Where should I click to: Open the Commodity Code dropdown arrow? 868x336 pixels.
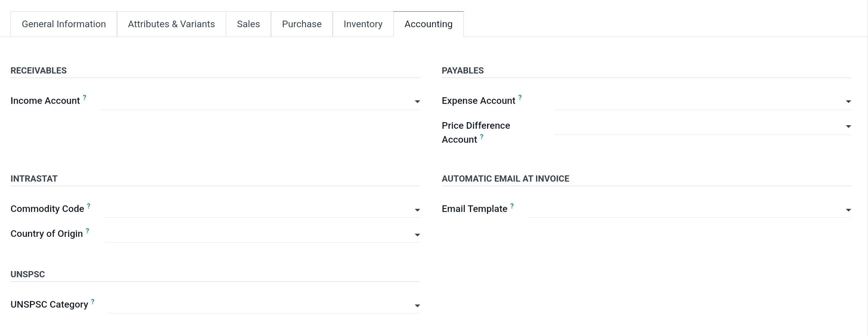click(417, 210)
